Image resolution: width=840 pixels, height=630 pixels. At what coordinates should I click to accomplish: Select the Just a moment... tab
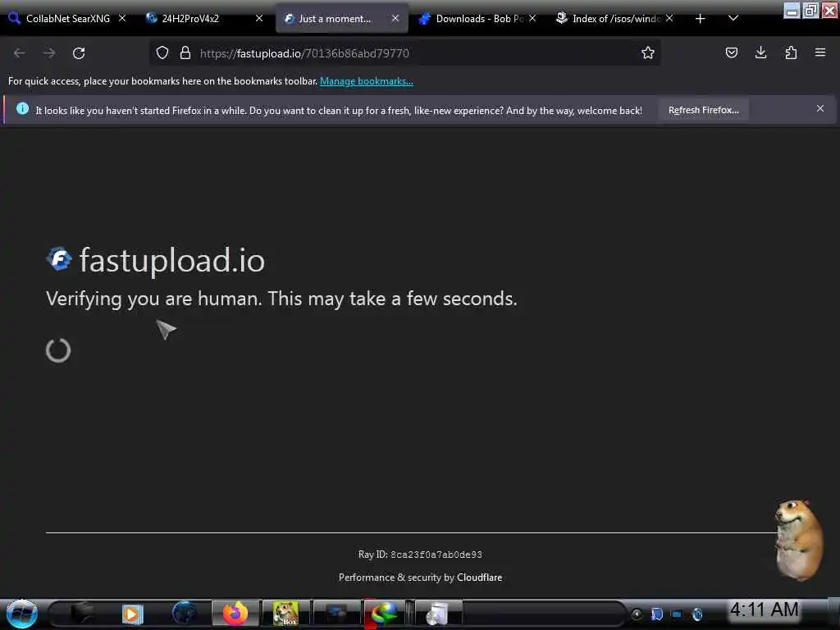342,19
